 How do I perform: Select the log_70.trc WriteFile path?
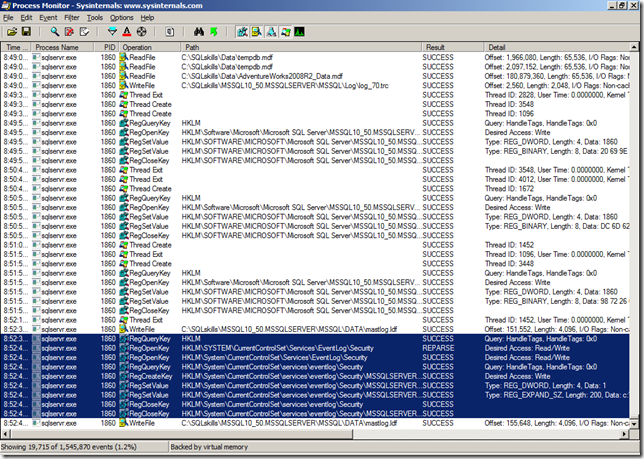(285, 86)
